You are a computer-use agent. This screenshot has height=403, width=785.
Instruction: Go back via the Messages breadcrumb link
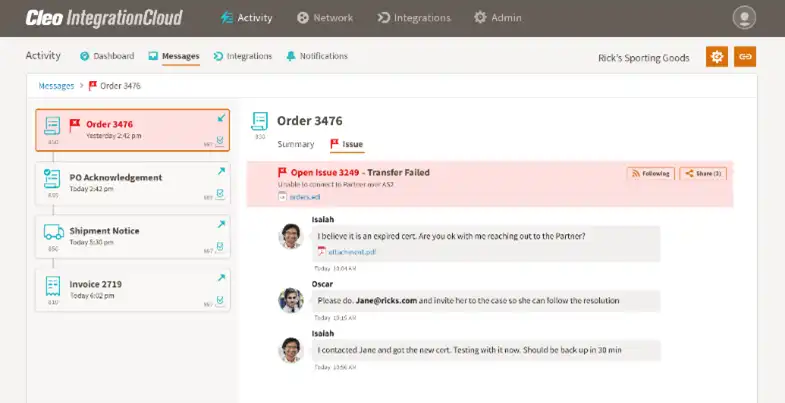pos(56,86)
